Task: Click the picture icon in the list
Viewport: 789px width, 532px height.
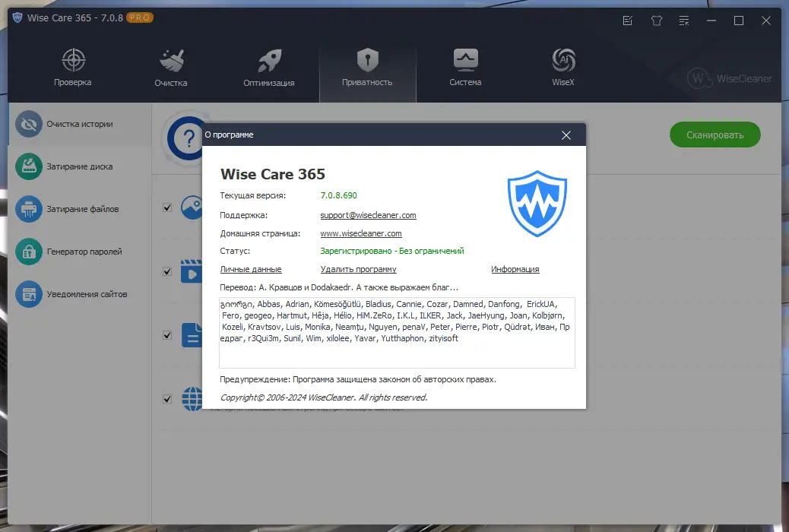Action: [x=192, y=207]
